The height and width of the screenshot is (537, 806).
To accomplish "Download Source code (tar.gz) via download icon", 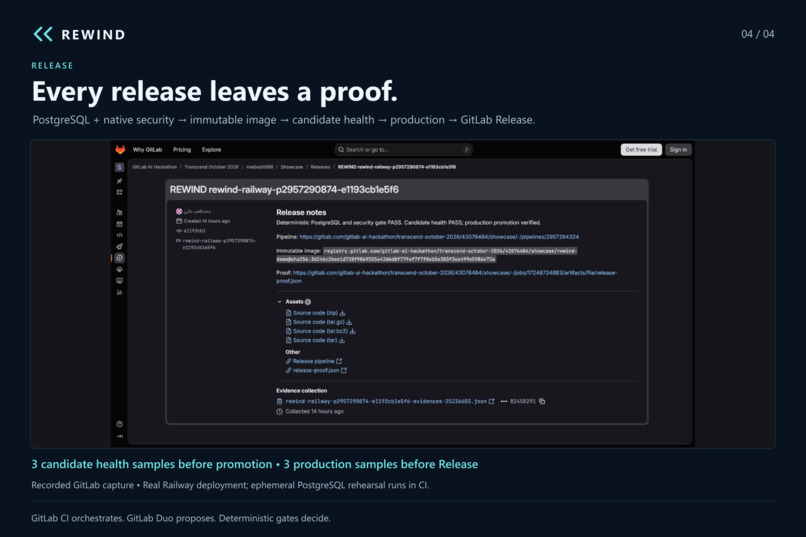I will coord(349,322).
